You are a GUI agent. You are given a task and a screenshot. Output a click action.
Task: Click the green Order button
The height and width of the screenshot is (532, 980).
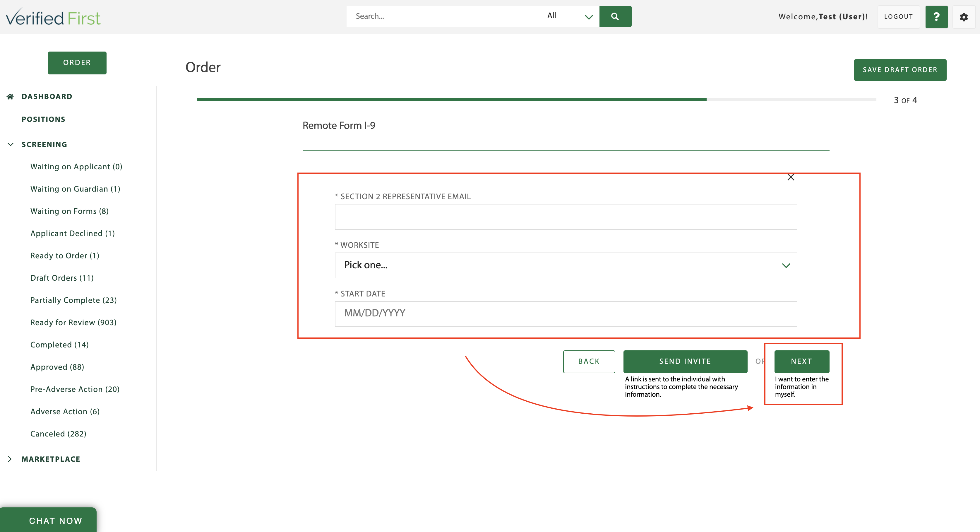[77, 63]
